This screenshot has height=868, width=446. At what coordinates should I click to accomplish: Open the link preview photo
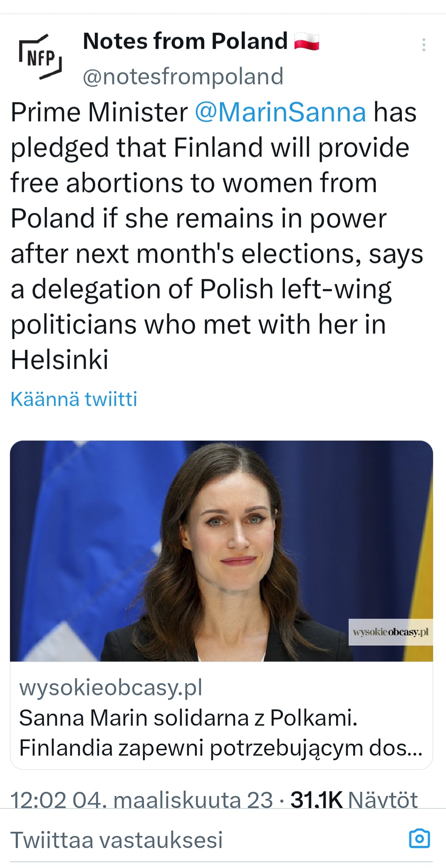coord(221,551)
